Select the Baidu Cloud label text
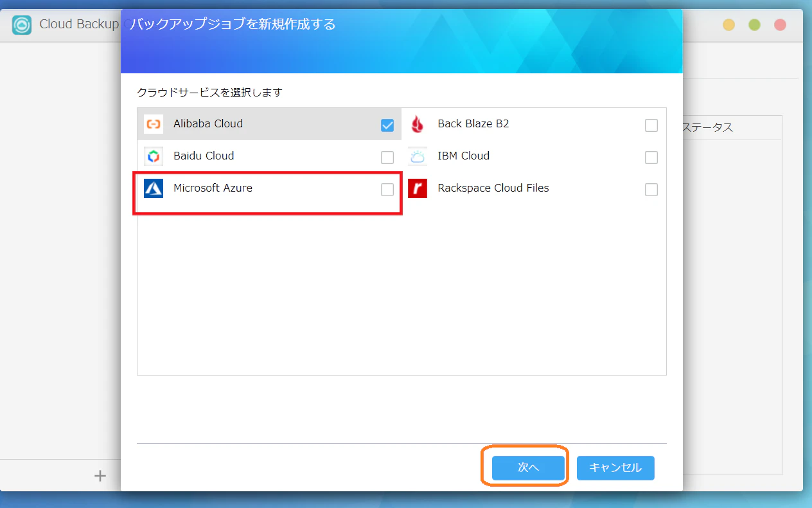The image size is (812, 508). tap(204, 156)
